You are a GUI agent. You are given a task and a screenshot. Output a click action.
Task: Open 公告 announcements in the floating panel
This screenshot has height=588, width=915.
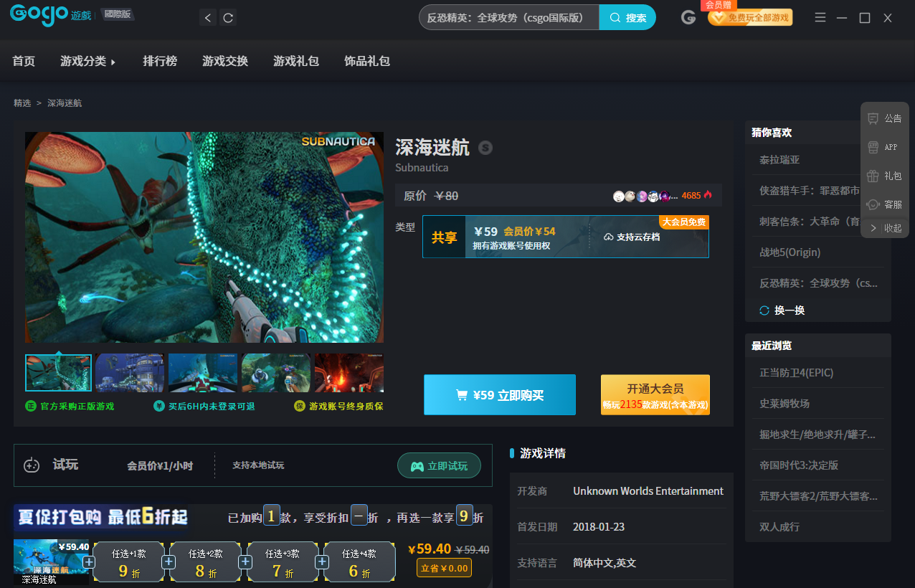(885, 118)
